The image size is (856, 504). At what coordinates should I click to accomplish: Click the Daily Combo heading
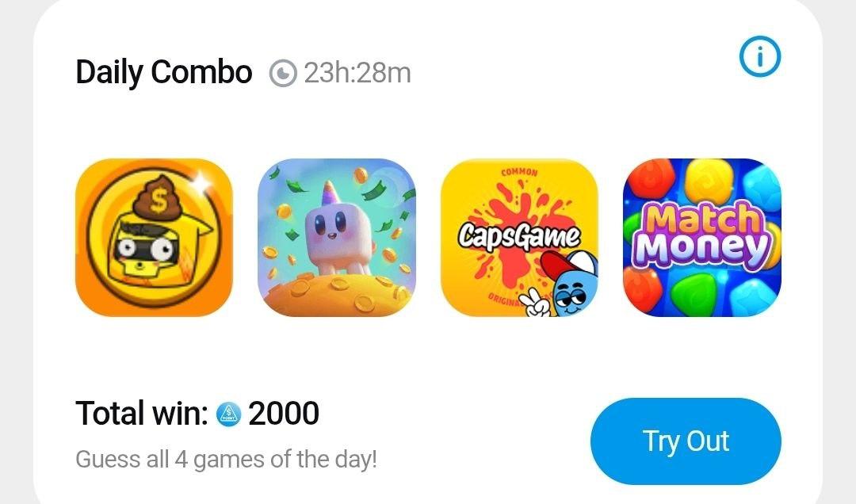[x=164, y=73]
